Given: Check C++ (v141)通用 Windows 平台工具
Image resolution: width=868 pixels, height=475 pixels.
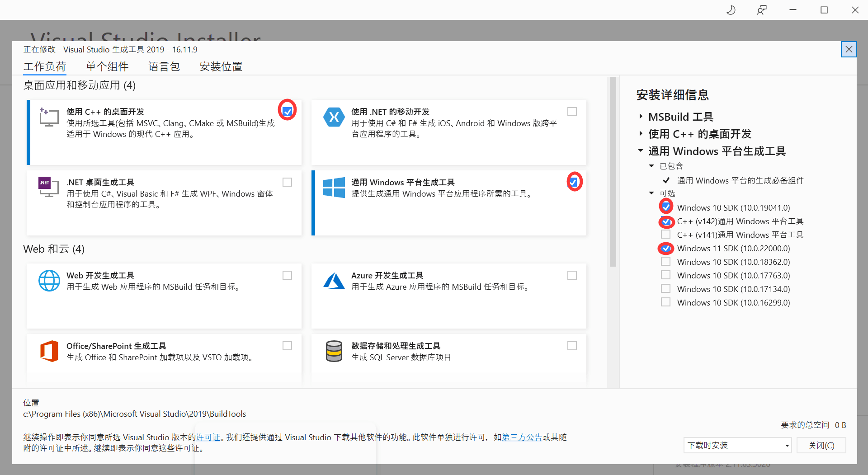Looking at the screenshot, I should point(666,234).
